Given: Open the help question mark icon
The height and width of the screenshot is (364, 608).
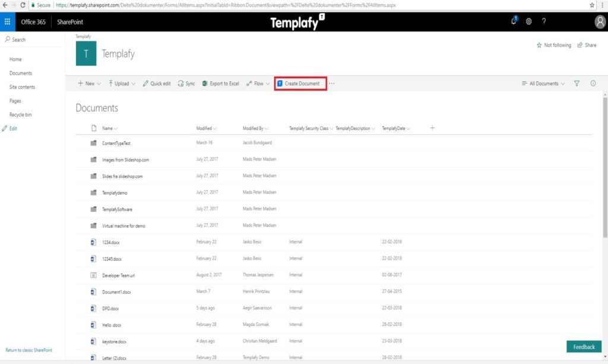Looking at the screenshot, I should coord(544,22).
